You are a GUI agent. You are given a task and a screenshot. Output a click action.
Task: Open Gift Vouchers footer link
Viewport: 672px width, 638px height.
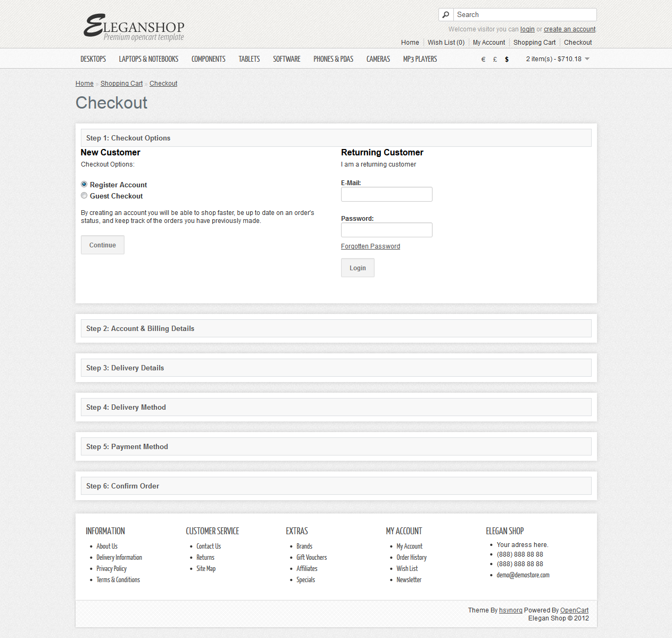[312, 558]
